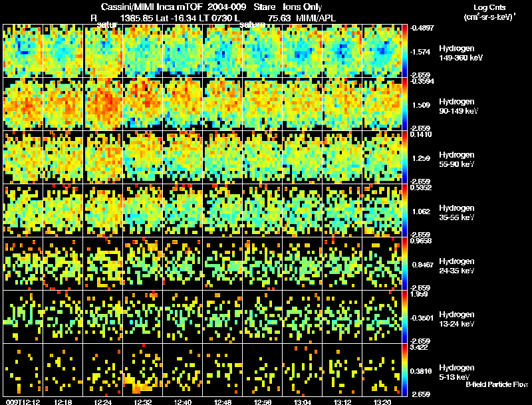Click the Hydrogen 13-24 keV color bar
This screenshot has height=405, width=532.
(x=404, y=317)
